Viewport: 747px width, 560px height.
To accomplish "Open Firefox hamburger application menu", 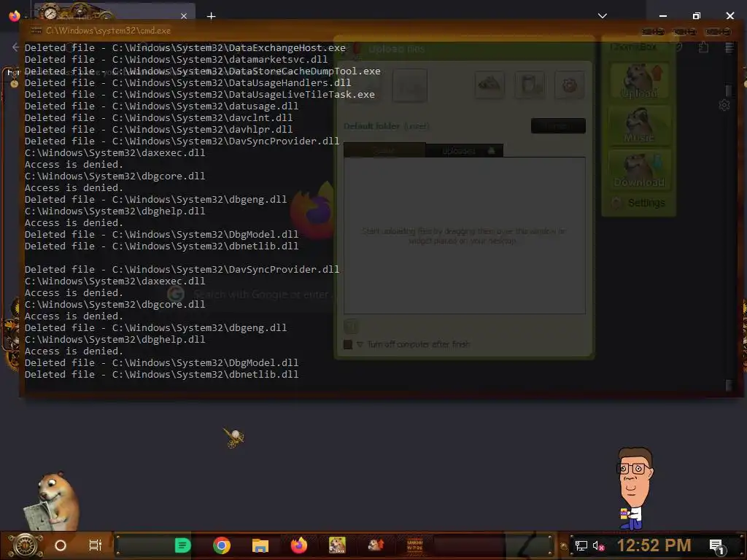I will pos(729,47).
